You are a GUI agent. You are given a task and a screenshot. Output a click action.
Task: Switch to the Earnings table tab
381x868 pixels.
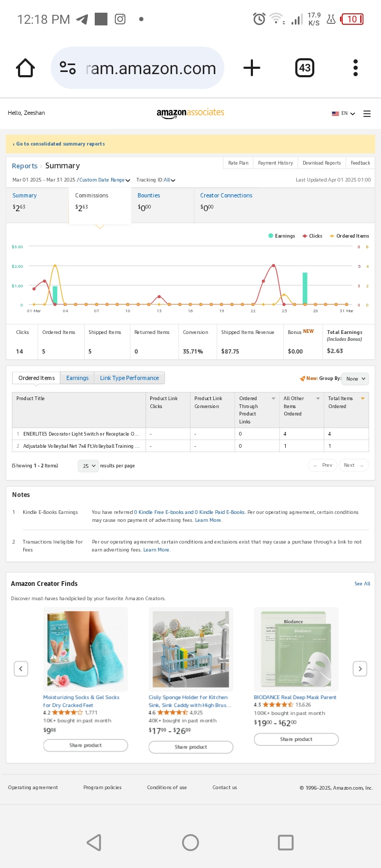[x=77, y=378]
